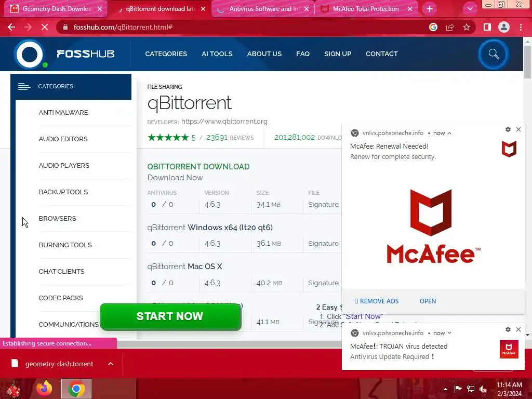Image resolution: width=532 pixels, height=399 pixels.
Task: Click the Chrome taskbar icon
Action: [76, 389]
